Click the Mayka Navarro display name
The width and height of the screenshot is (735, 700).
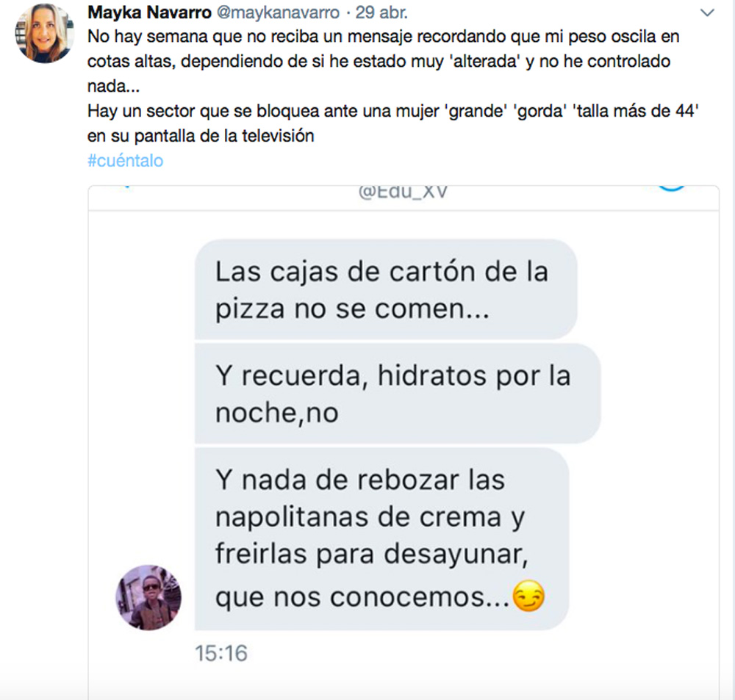tap(149, 12)
